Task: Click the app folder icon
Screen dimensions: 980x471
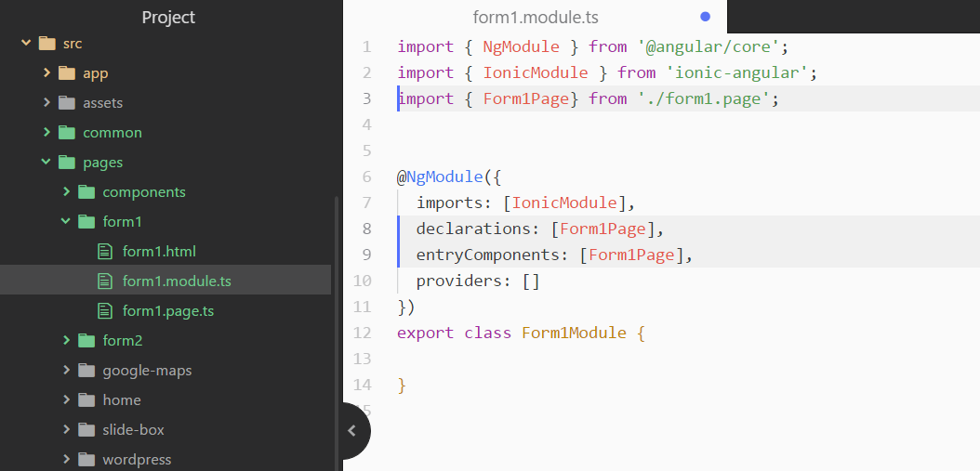Action: tap(67, 73)
